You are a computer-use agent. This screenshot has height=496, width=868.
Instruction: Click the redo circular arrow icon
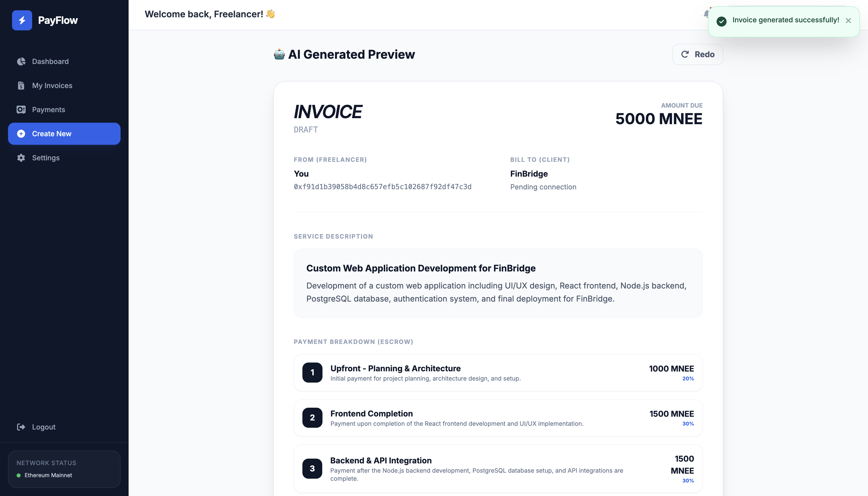tap(685, 54)
